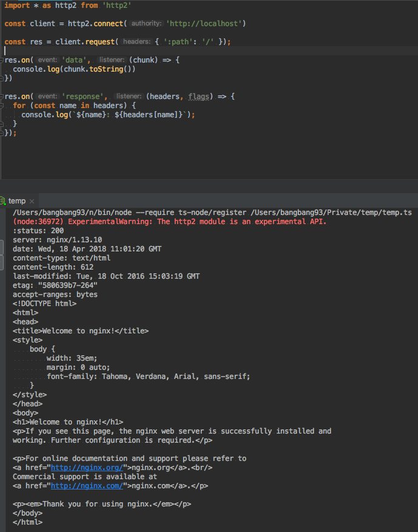Click chunk.toString() call inside console.log
This screenshot has height=532, width=418.
click(x=97, y=69)
